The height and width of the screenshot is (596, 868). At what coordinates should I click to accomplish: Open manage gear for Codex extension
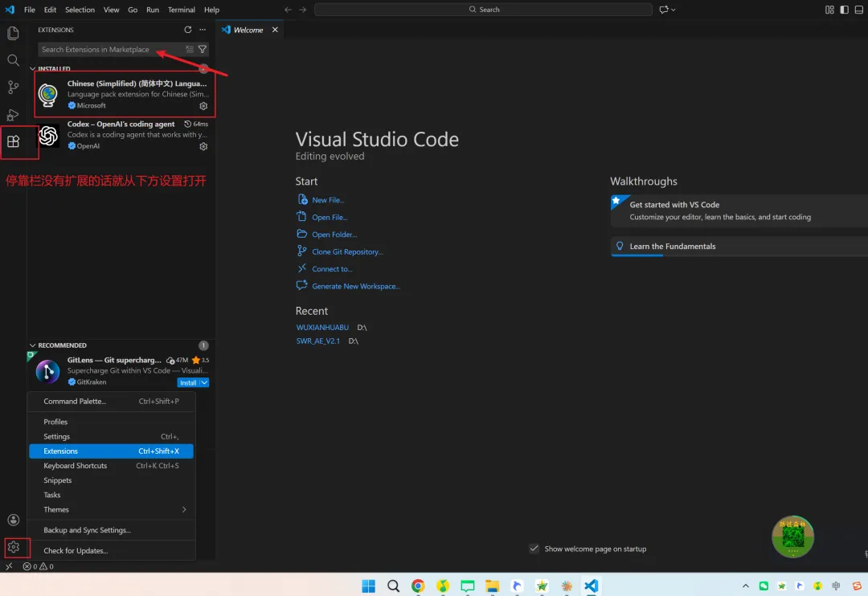tap(203, 147)
